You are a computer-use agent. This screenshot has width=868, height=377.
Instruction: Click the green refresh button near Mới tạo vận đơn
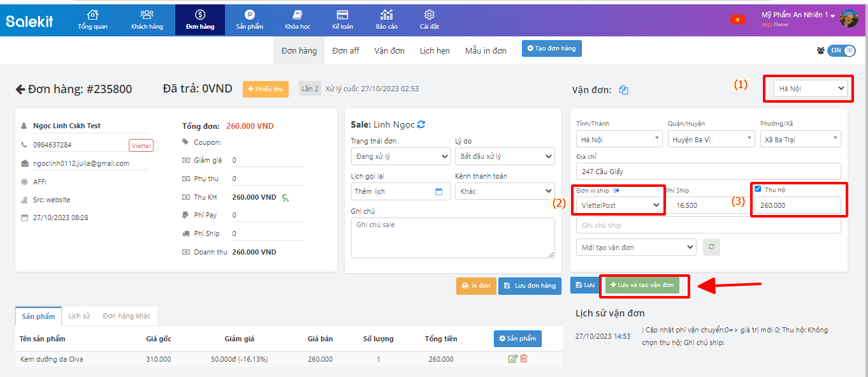(711, 248)
